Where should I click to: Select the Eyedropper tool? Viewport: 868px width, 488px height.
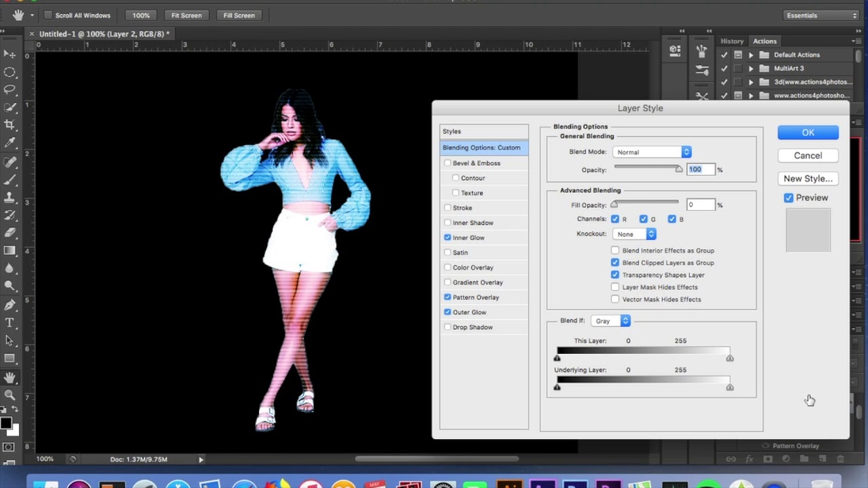pos(9,142)
